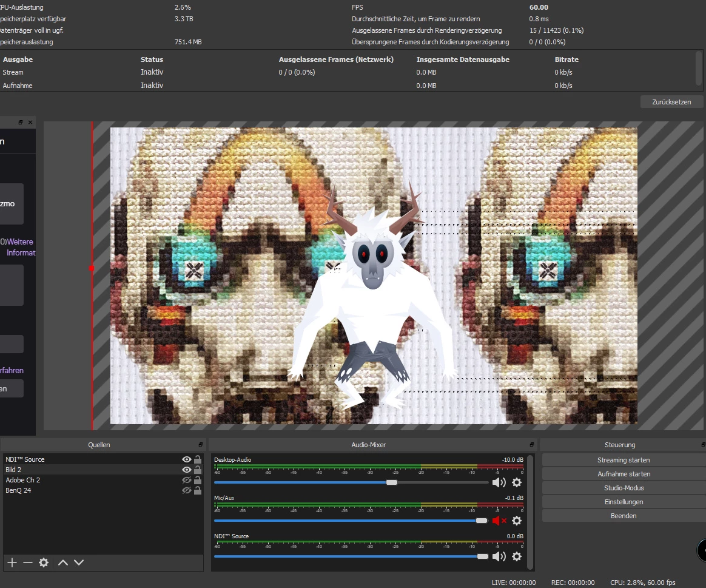The height and width of the screenshot is (588, 706).
Task: Toggle lock on NDI Source row
Action: coord(198,459)
